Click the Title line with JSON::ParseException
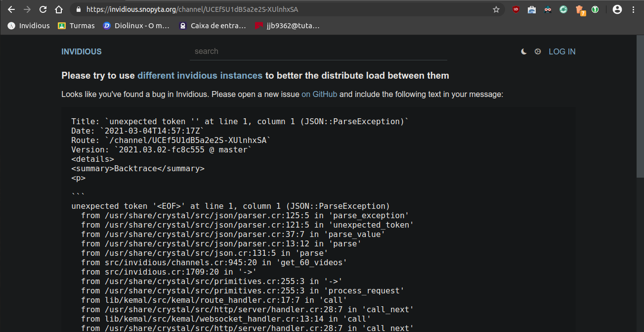 point(240,121)
